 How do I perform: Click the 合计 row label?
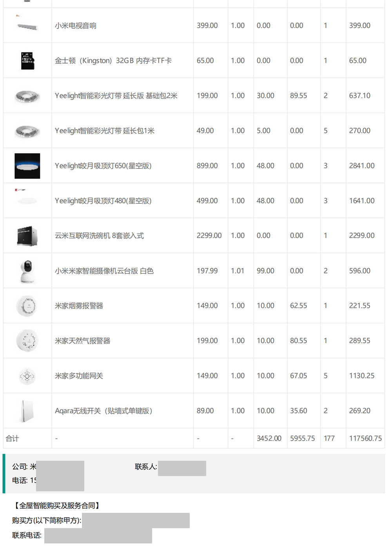12,438
